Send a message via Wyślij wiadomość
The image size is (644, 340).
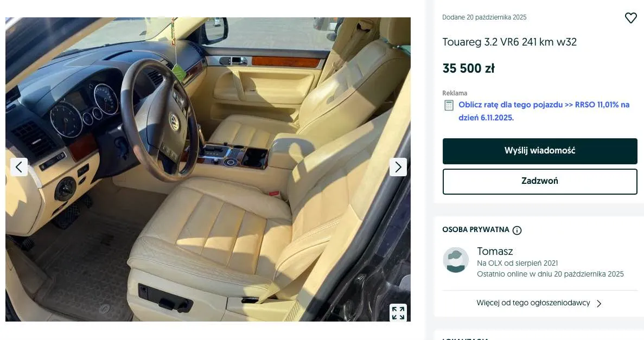pyautogui.click(x=540, y=151)
